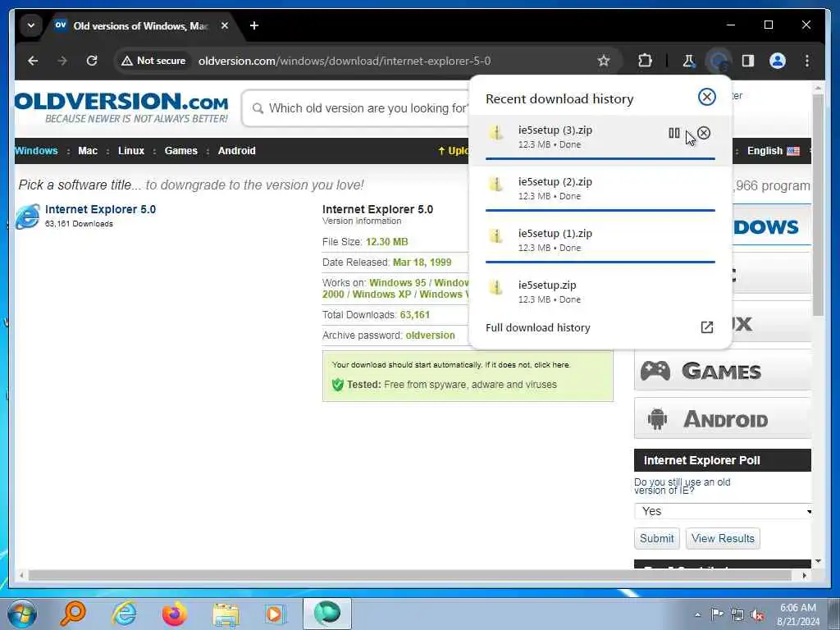Open the Extensions puzzle icon
Viewport: 840px width, 630px height.
[x=645, y=61]
